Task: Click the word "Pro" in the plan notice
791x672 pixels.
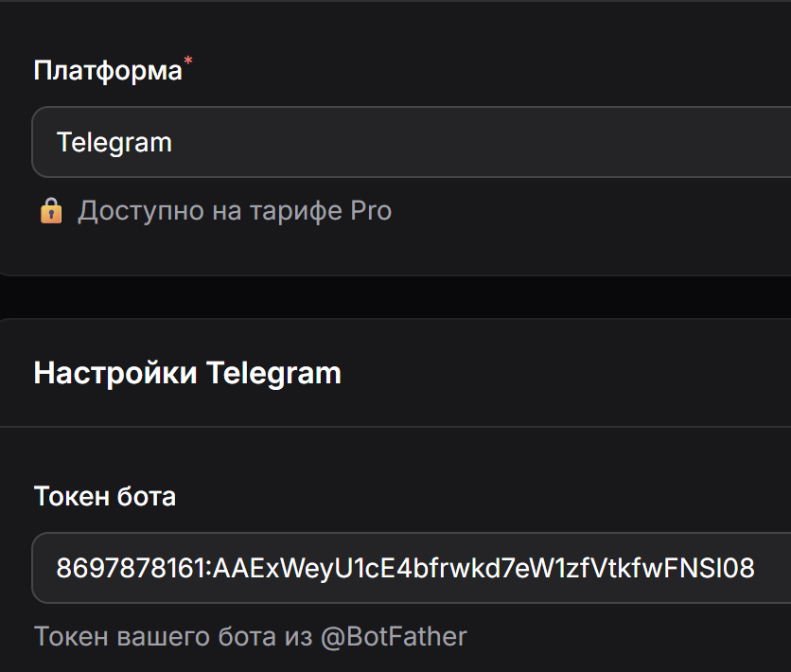Action: (371, 210)
